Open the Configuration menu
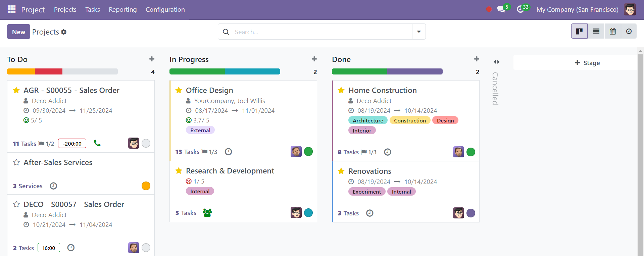644x256 pixels. pos(165,9)
